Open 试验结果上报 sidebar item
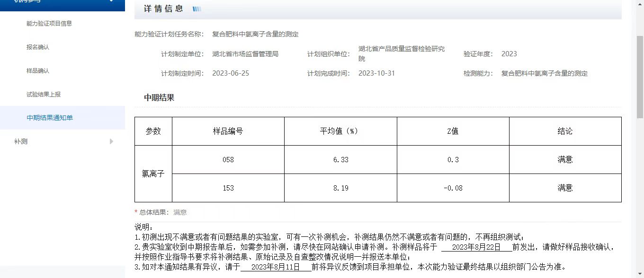 coord(44,94)
